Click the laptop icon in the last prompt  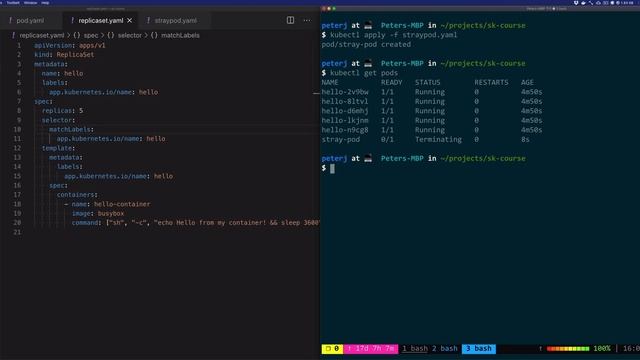coord(368,158)
